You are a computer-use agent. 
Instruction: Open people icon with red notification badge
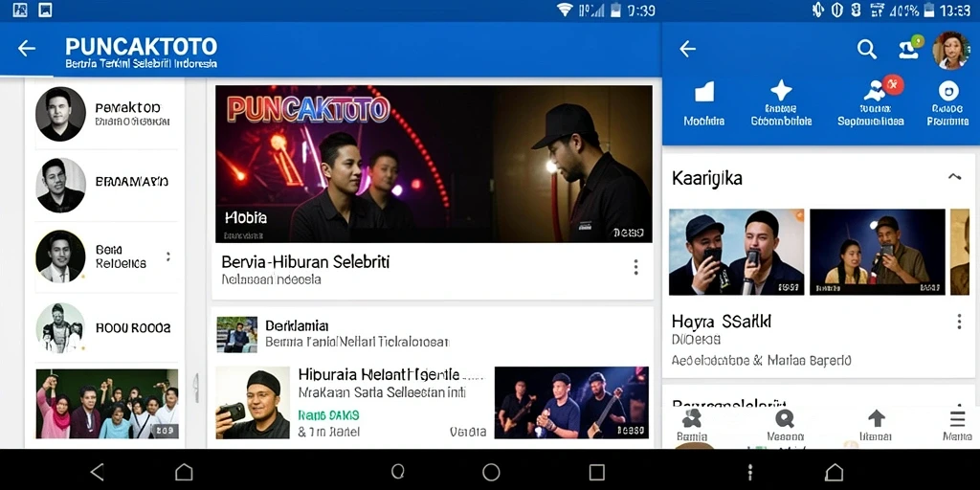pyautogui.click(x=881, y=89)
